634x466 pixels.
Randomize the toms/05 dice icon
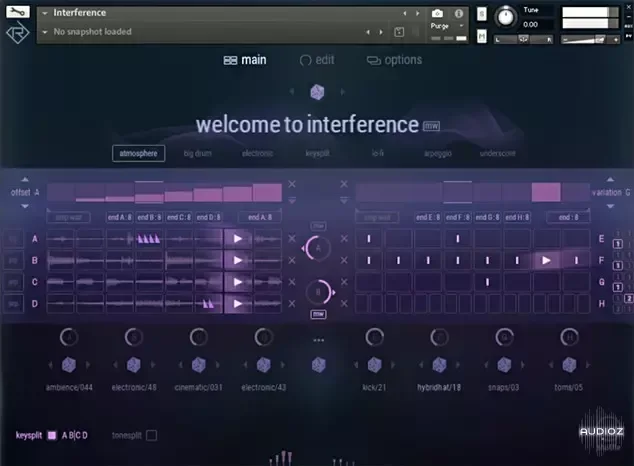tap(569, 365)
